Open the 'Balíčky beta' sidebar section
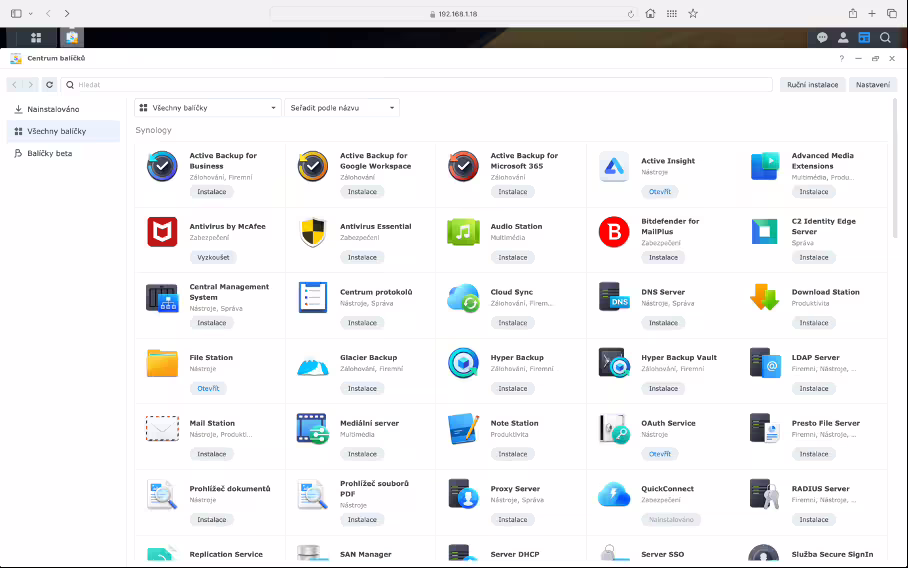Image resolution: width=908 pixels, height=568 pixels. click(63, 153)
